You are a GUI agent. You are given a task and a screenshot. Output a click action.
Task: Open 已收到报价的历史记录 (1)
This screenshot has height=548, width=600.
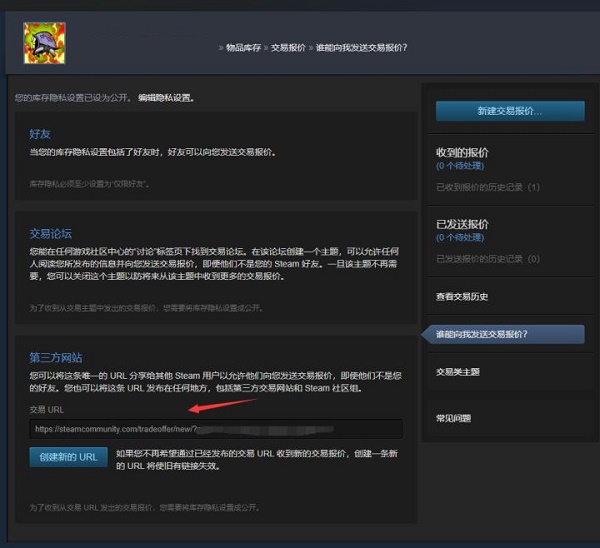(x=488, y=187)
